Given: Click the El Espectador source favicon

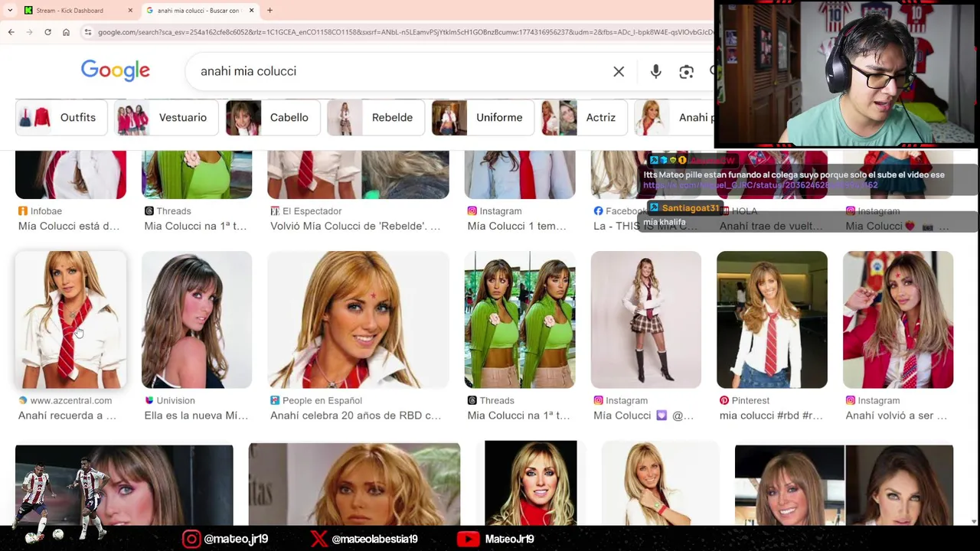Looking at the screenshot, I should 275,211.
